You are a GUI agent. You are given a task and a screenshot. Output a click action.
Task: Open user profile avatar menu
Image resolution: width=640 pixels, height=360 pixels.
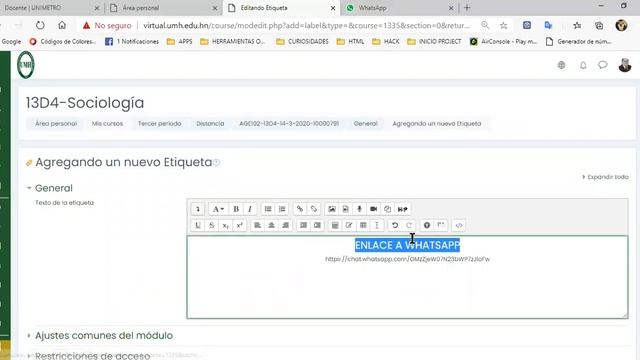624,65
